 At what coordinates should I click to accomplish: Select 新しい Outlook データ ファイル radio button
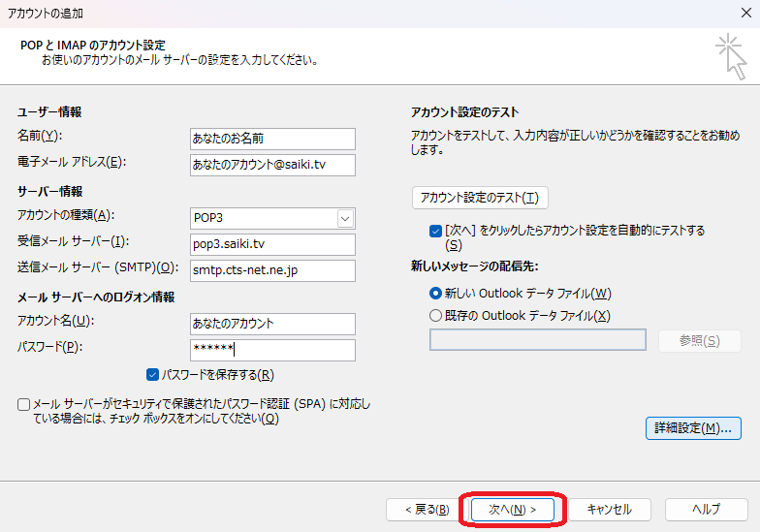click(x=435, y=293)
